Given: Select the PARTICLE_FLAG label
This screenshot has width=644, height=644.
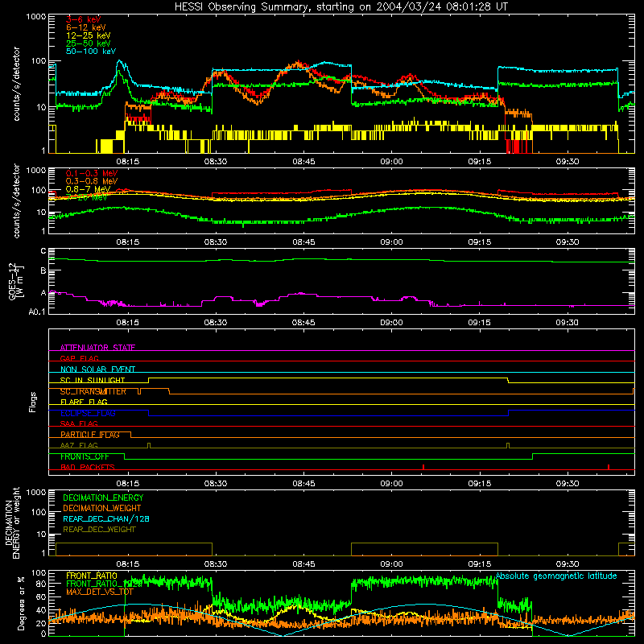Looking at the screenshot, I should [90, 435].
